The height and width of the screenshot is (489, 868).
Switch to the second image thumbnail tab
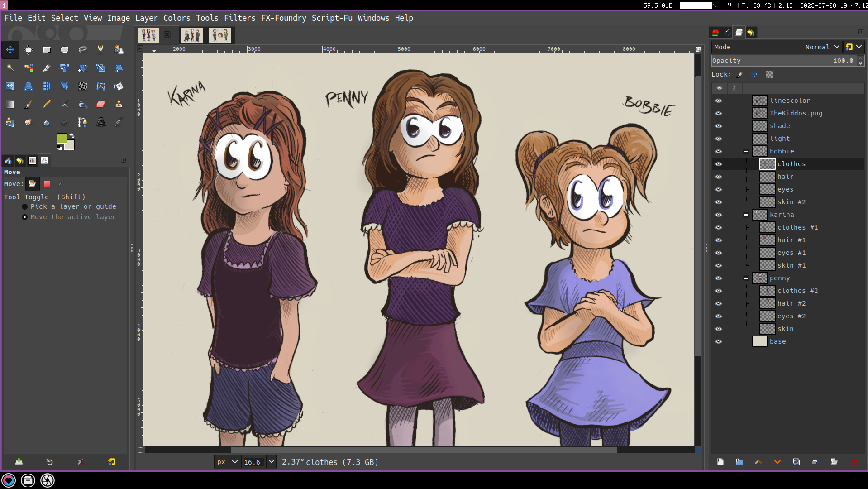(x=191, y=35)
